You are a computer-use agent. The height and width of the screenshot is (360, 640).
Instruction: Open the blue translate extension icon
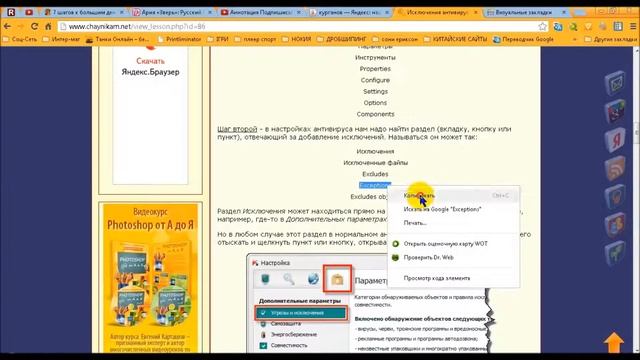[x=558, y=27]
